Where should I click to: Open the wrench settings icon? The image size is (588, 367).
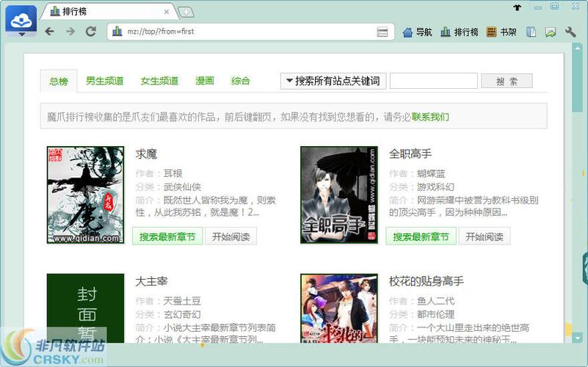(x=570, y=32)
